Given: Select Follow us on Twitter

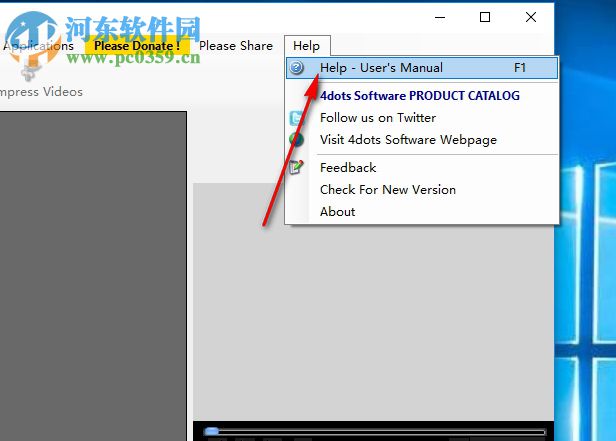Looking at the screenshot, I should tap(378, 118).
